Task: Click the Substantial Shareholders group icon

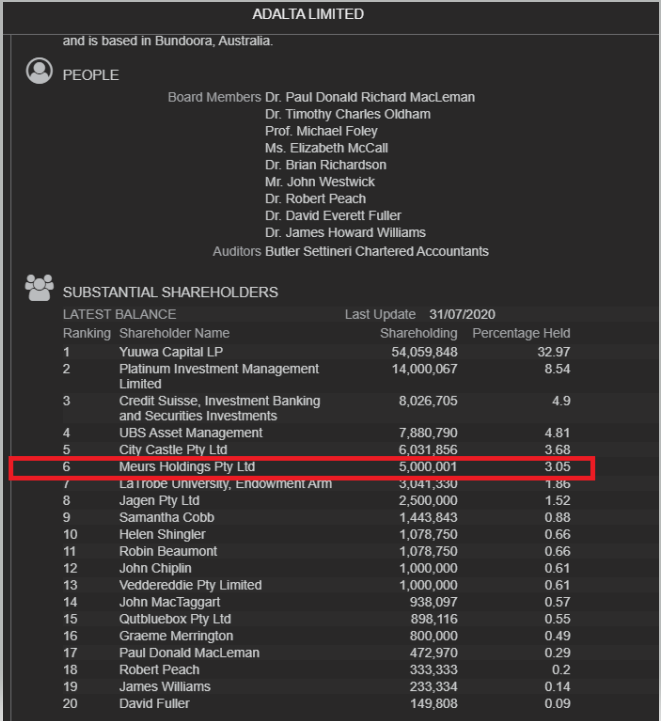Action: 39,288
